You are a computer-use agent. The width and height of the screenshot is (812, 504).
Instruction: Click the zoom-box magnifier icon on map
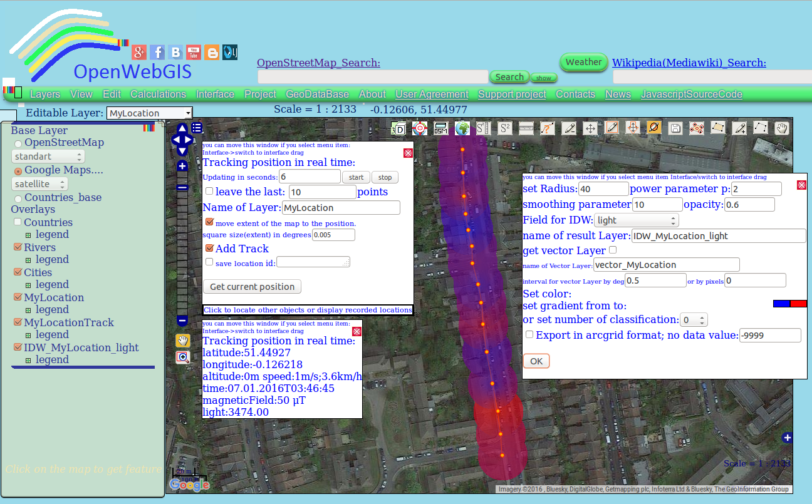(x=182, y=357)
